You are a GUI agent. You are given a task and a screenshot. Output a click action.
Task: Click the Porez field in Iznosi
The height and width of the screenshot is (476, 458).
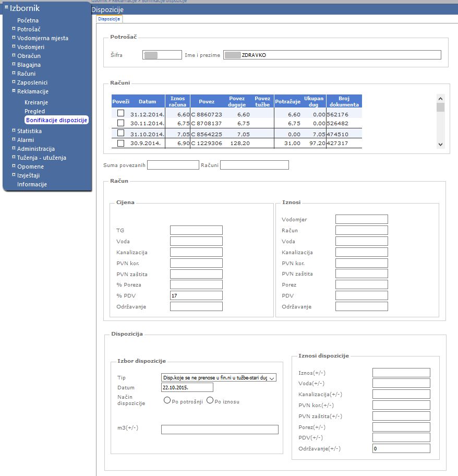click(361, 284)
